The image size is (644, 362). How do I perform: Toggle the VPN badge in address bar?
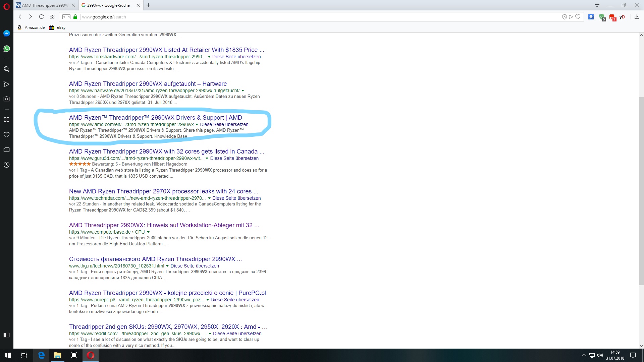66,17
